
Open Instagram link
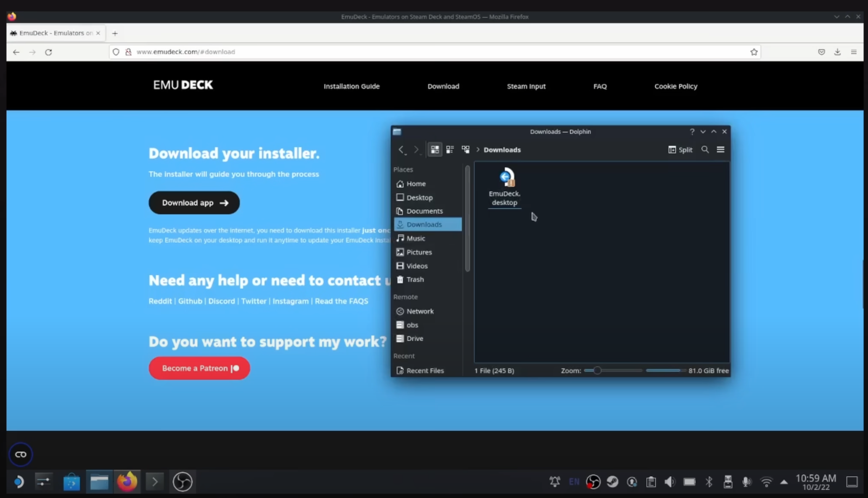coord(291,301)
